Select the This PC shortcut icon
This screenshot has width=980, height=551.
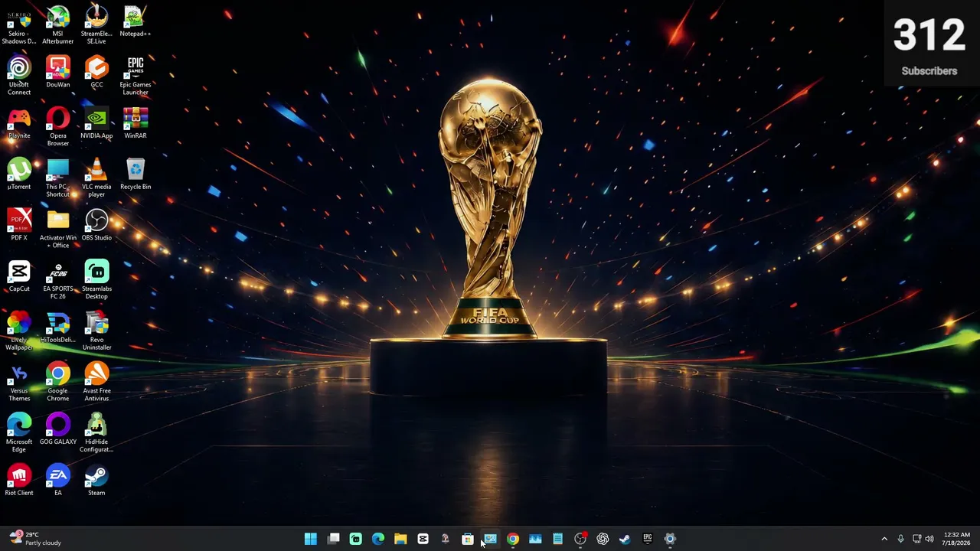58,178
